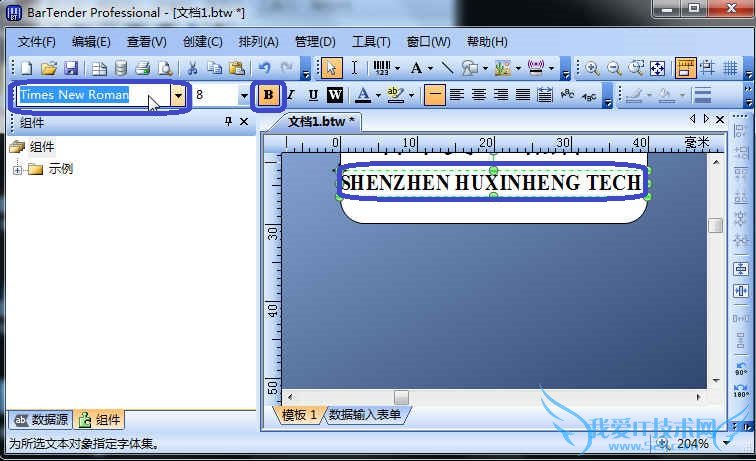The image size is (756, 461).
Task: Switch to the 数据输入表单 tab
Action: point(365,415)
